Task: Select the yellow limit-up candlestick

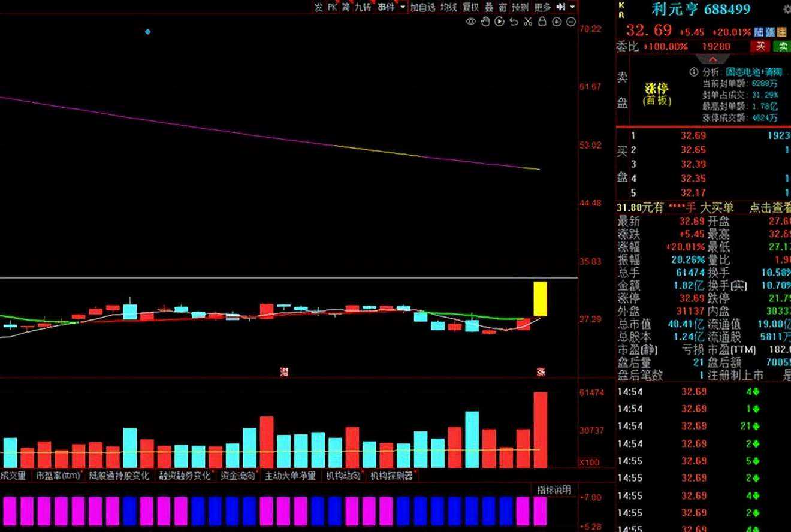Action: tap(540, 298)
